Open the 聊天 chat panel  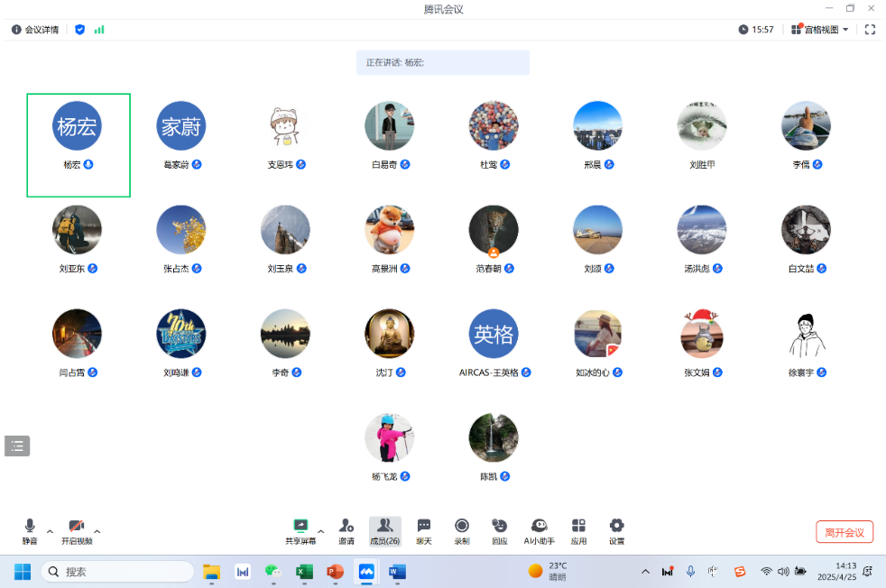tap(423, 530)
